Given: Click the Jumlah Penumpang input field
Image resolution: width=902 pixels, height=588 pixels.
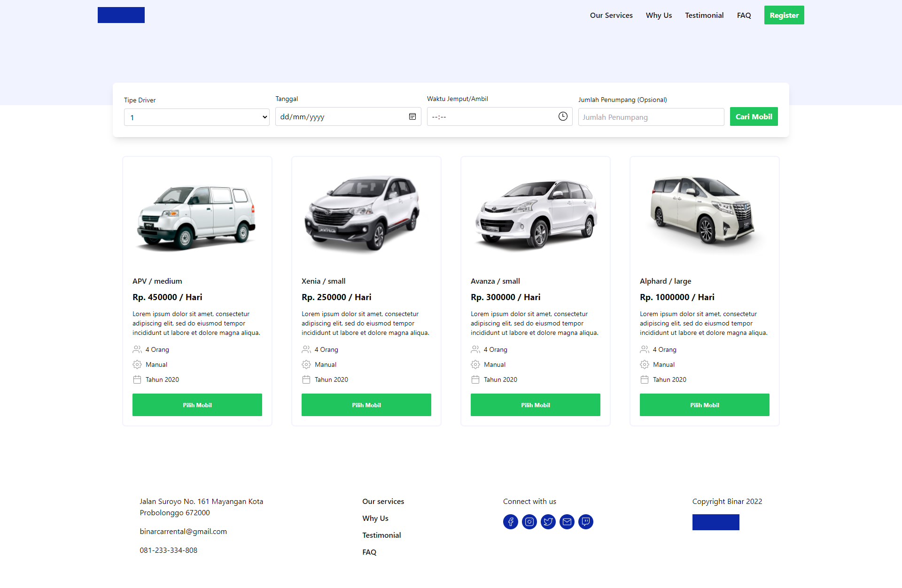Looking at the screenshot, I should (x=651, y=117).
